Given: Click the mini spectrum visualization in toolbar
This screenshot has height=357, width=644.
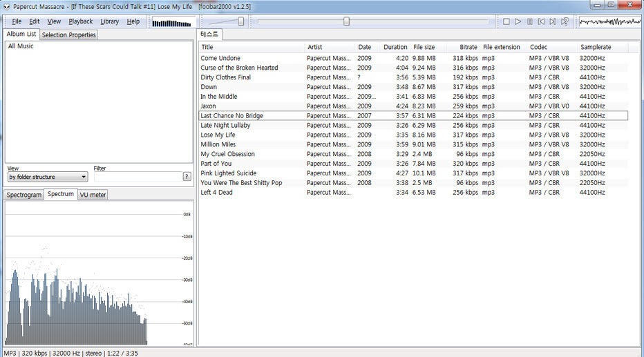Looking at the screenshot, I should pos(171,22).
